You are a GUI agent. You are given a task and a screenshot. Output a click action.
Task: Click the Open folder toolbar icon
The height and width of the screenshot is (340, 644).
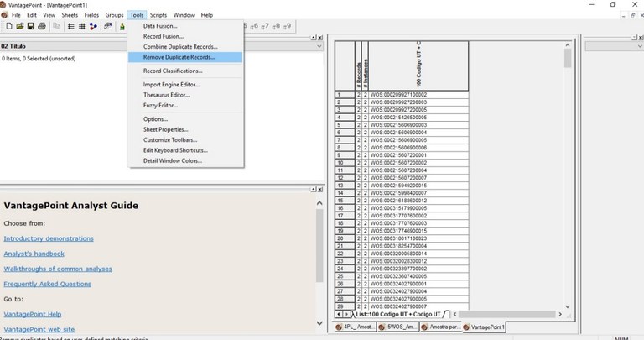[20, 26]
